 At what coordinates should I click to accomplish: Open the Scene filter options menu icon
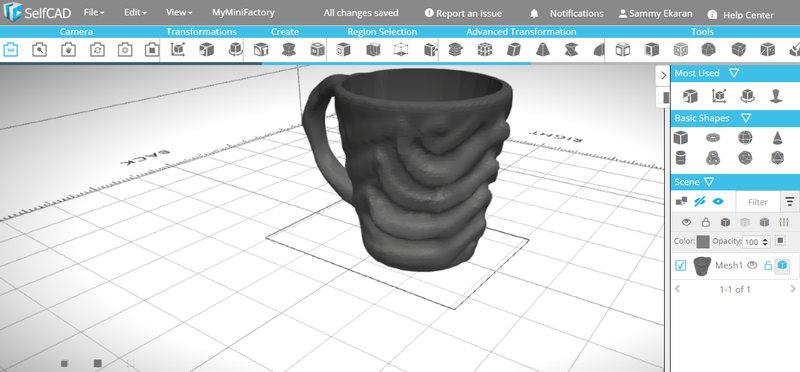[790, 202]
